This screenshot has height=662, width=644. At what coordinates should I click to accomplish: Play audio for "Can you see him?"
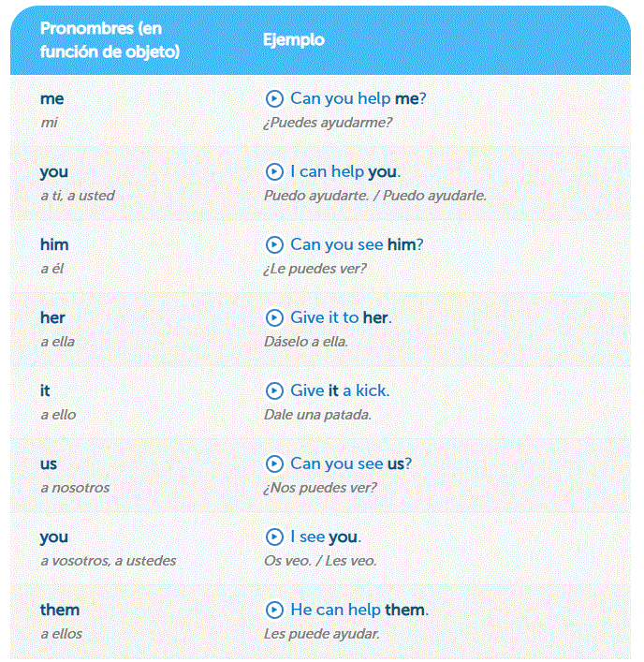(274, 244)
